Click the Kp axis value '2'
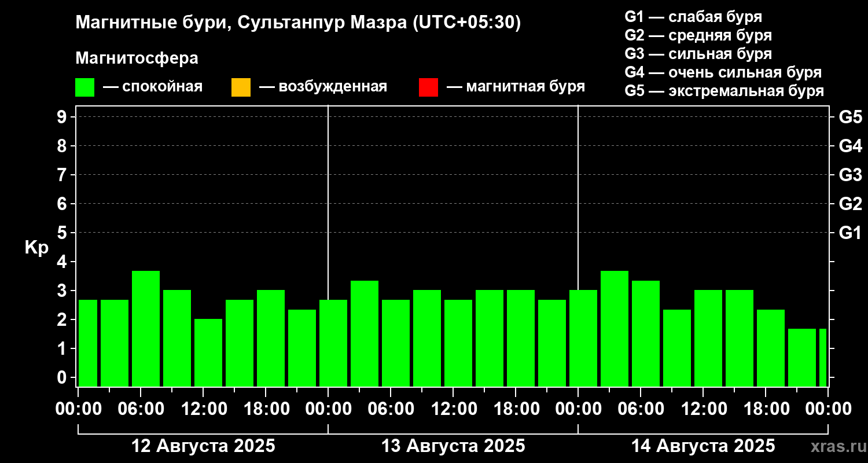This screenshot has height=463, width=868. click(63, 319)
